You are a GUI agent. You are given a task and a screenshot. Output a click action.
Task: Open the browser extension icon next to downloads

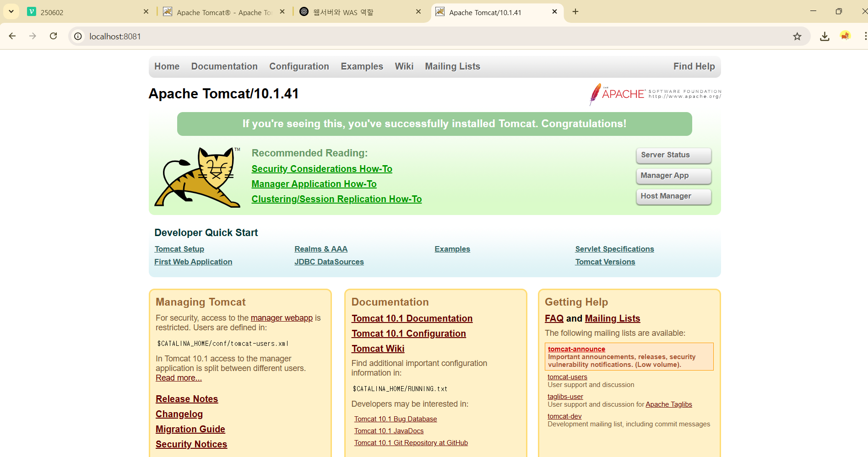pos(845,36)
